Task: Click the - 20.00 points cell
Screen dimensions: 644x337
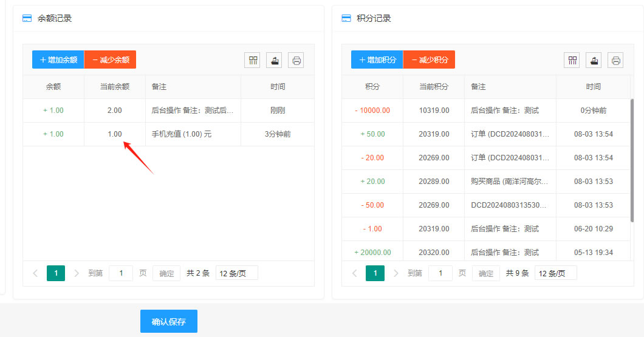Action: (x=372, y=158)
